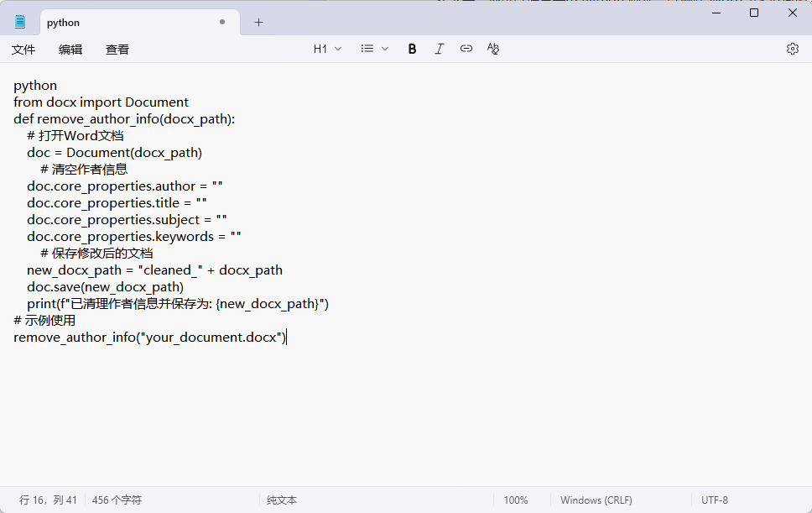The image size is (812, 513).
Task: Expand the list style dropdown arrow
Action: [x=385, y=49]
